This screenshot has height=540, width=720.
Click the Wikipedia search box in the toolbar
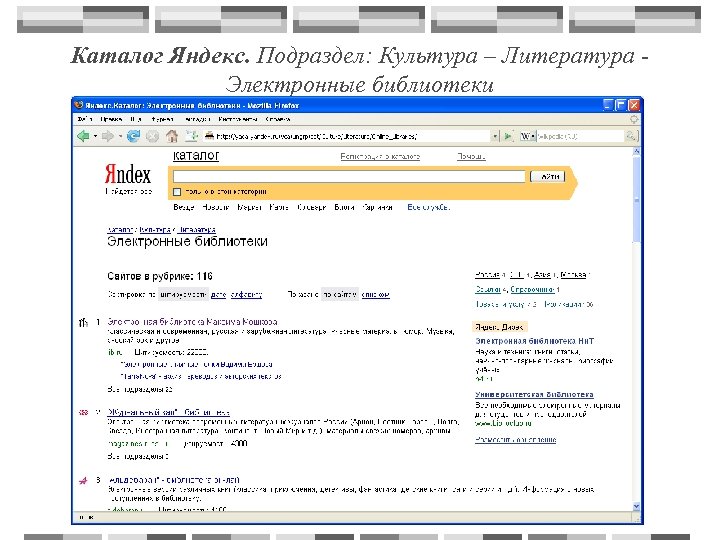[580, 136]
